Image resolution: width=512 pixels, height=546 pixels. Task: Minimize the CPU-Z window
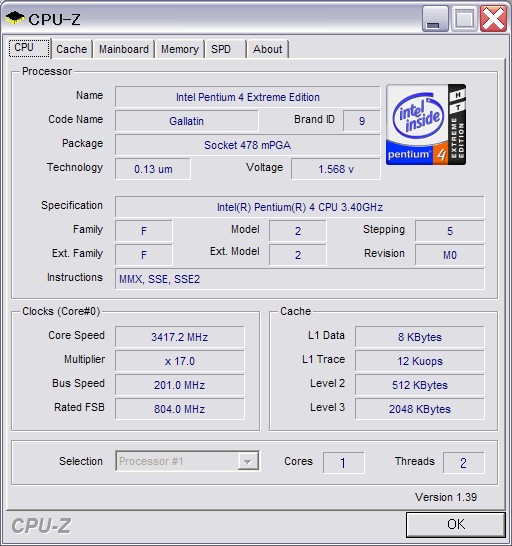pos(435,19)
